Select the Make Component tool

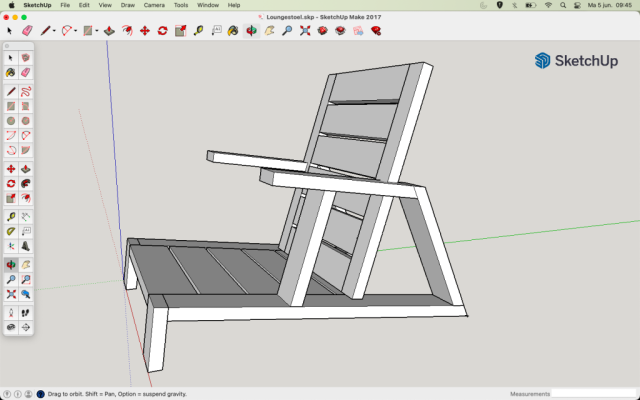click(25, 58)
